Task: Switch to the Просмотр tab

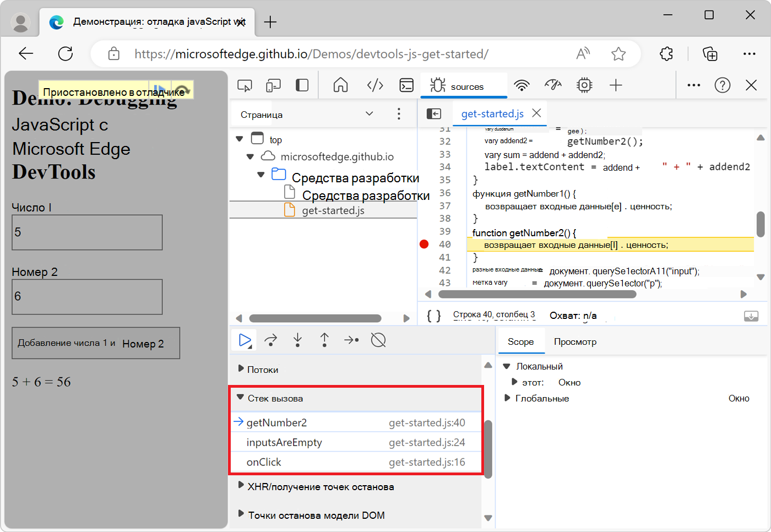Action: click(575, 341)
